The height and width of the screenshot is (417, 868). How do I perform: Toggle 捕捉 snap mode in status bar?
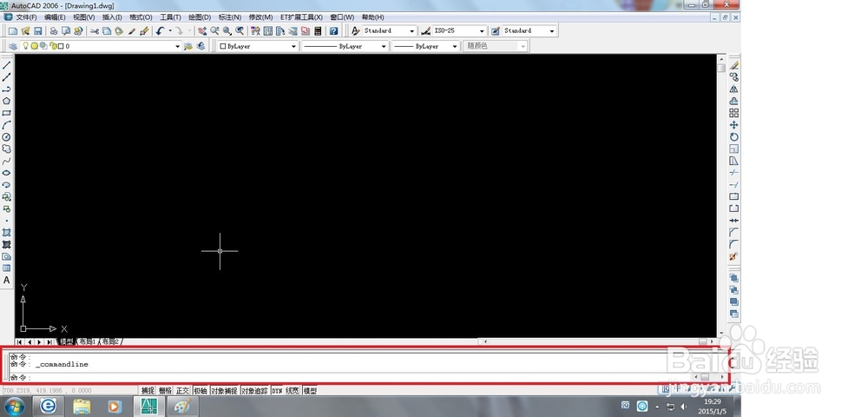148,391
